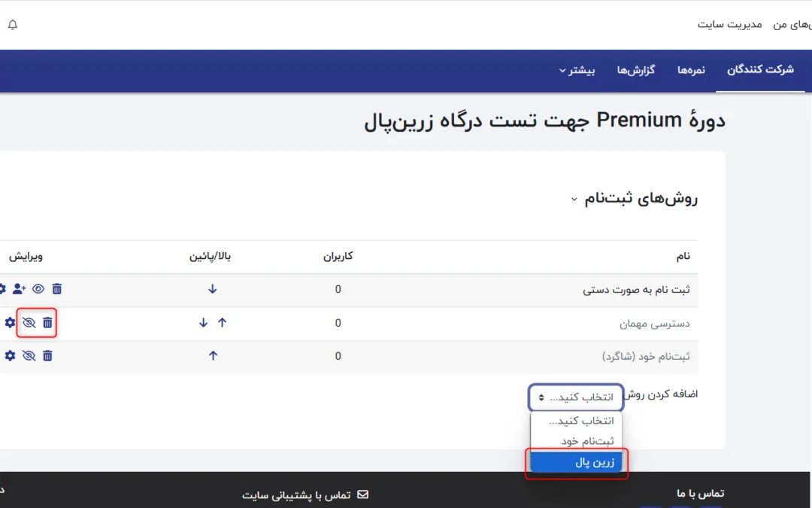The height and width of the screenshot is (508, 812).
Task: Delete the manual enrollment method (ثبت نام به صورت دستی)
Action: [57, 289]
